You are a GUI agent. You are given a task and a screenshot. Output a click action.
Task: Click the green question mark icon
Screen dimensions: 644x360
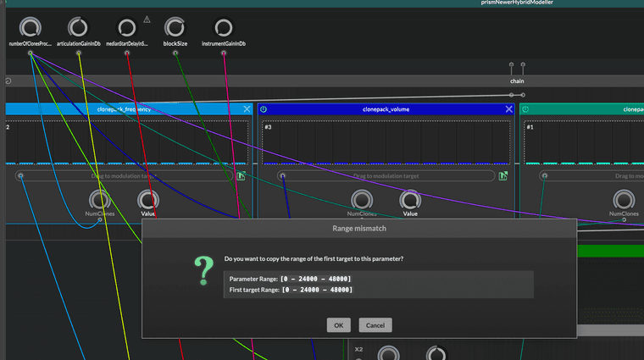203,270
